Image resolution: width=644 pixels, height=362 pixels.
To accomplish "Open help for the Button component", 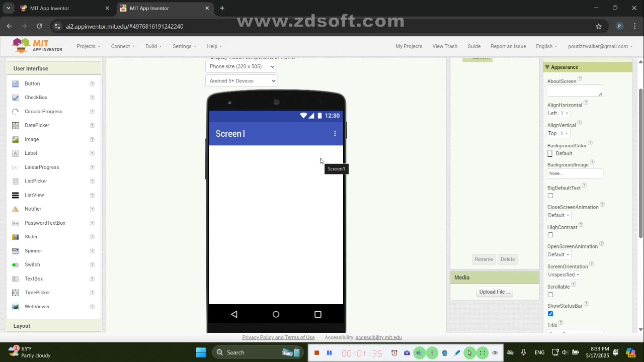I will coord(92,83).
